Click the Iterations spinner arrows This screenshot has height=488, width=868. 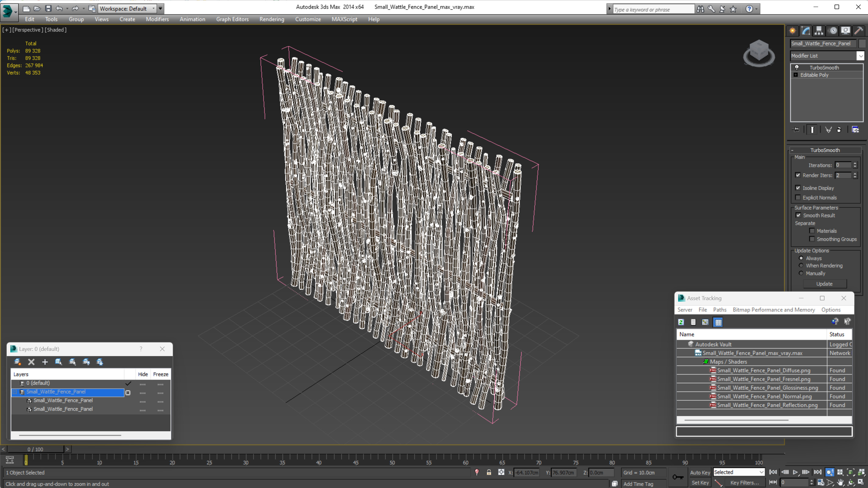[855, 165]
